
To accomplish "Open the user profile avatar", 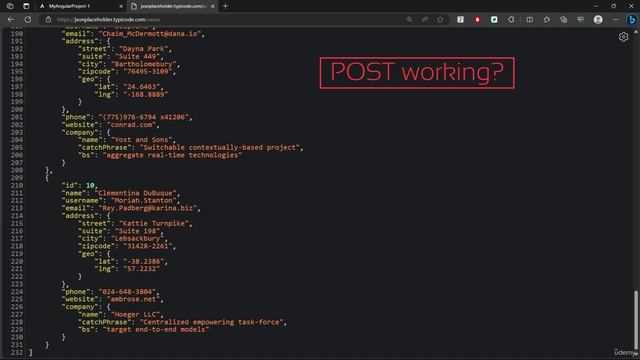I will coord(598,20).
